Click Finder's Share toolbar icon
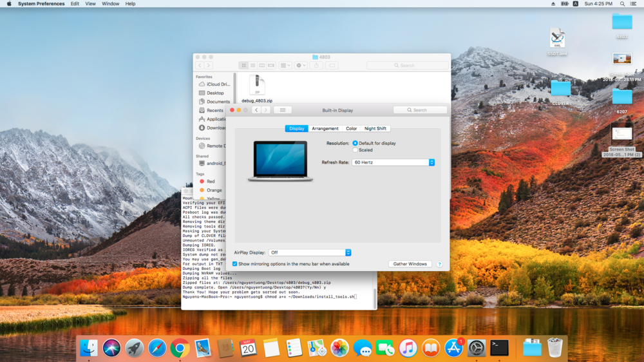The image size is (644, 362). pyautogui.click(x=316, y=66)
